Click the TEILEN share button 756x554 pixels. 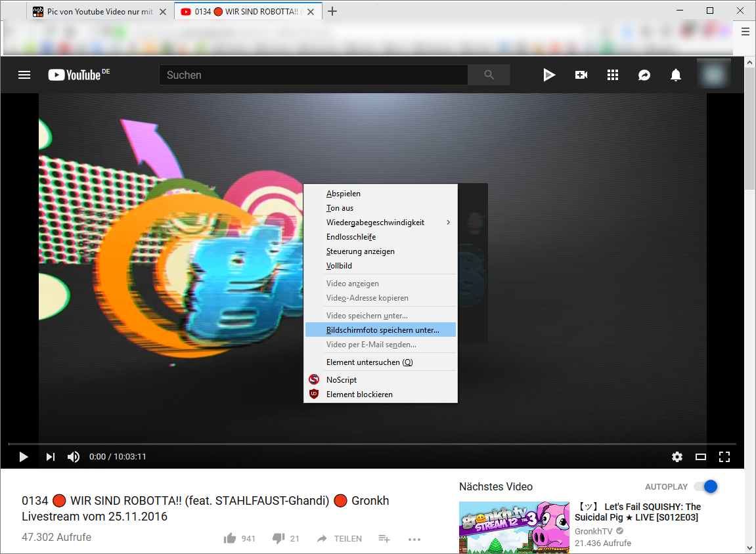click(340, 539)
